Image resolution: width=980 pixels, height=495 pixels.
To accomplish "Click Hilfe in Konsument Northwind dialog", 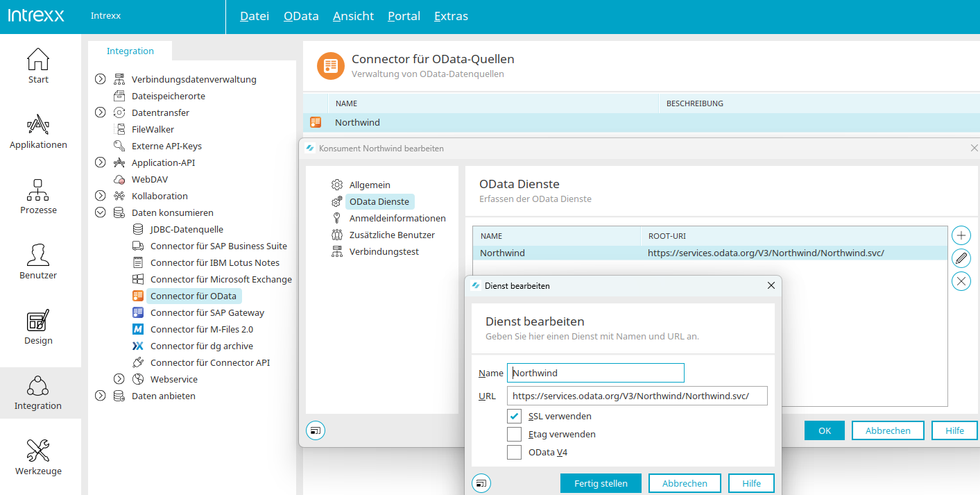I will (x=954, y=430).
